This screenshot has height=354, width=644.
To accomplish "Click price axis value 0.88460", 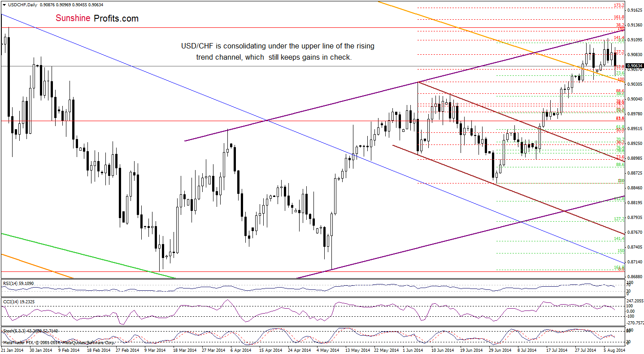I will coord(634,188).
